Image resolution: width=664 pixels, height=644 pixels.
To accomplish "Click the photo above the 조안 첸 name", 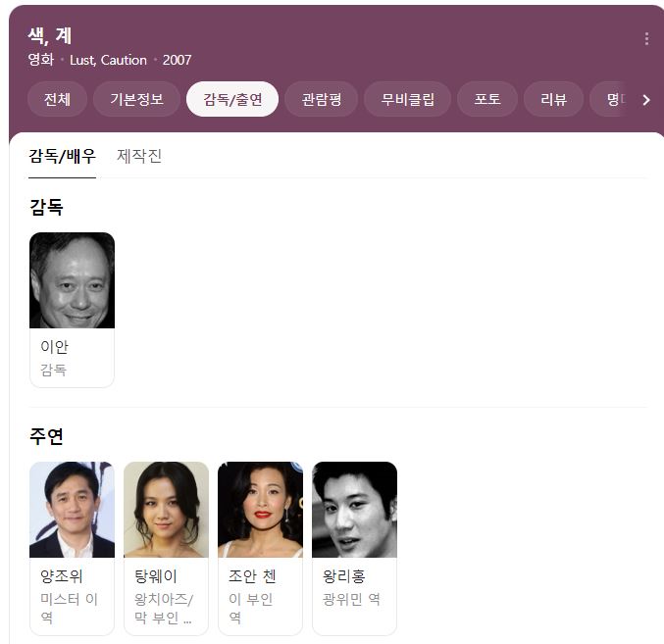I will tap(260, 510).
